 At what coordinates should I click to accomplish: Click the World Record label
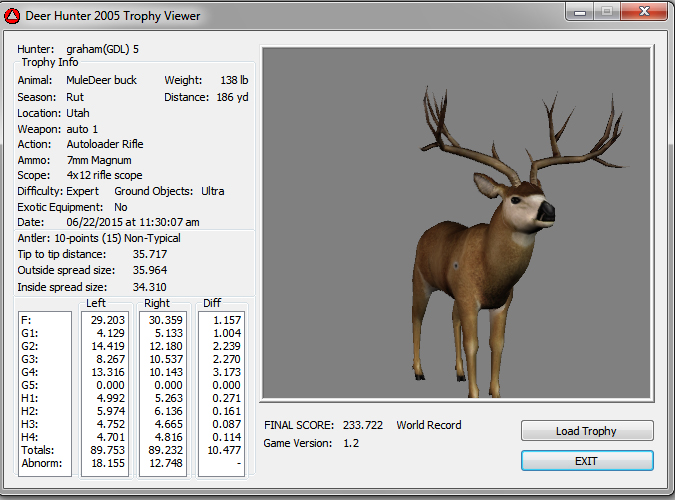(429, 425)
